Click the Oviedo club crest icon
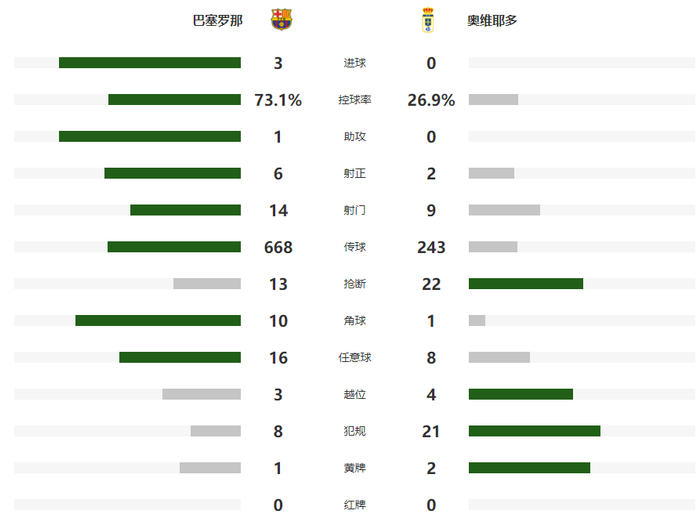 click(x=427, y=20)
